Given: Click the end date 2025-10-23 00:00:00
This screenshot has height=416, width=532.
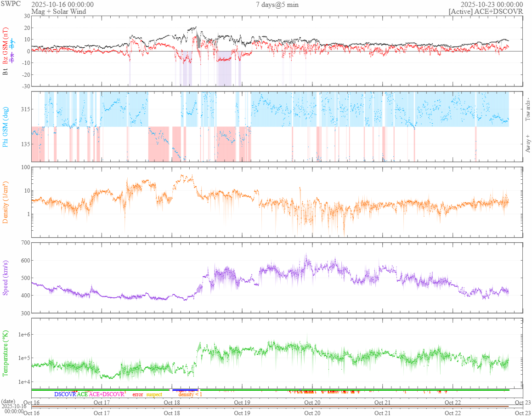Looking at the screenshot, I should [492, 5].
